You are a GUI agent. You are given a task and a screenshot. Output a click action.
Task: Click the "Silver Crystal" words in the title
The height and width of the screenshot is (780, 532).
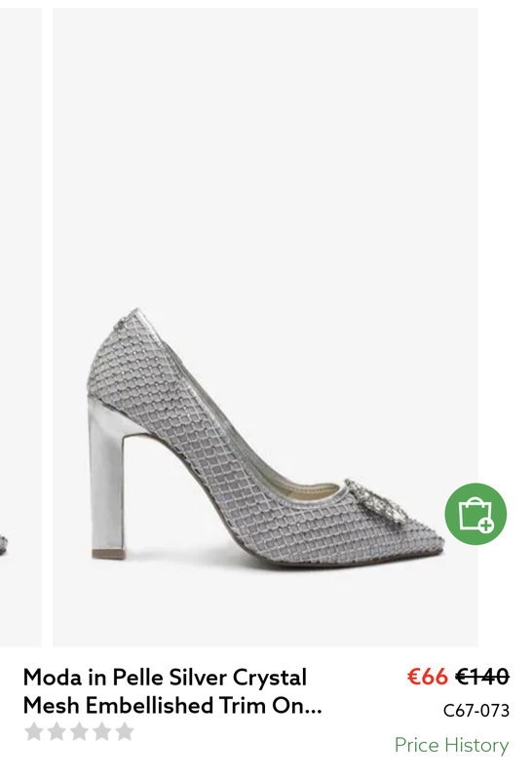pyautogui.click(x=238, y=678)
